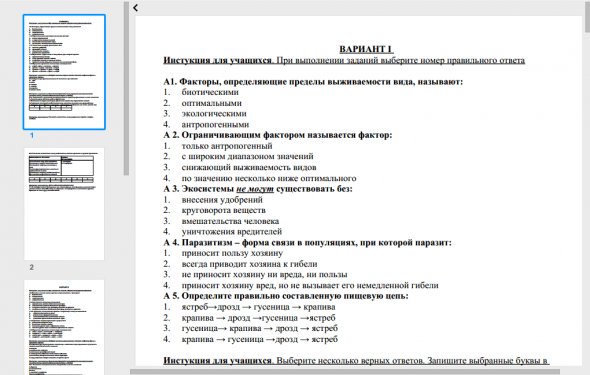
Task: Click answer 'вмешательства человека'
Action: (230, 221)
